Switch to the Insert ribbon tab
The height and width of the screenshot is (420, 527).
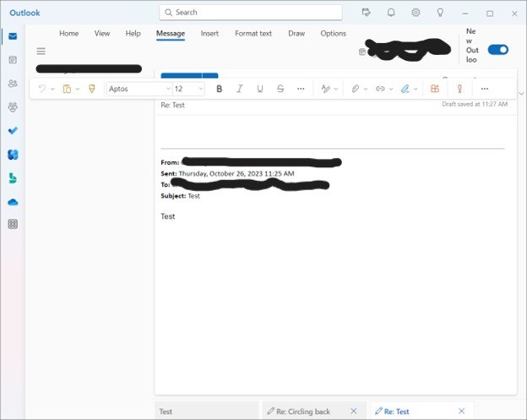(x=209, y=33)
